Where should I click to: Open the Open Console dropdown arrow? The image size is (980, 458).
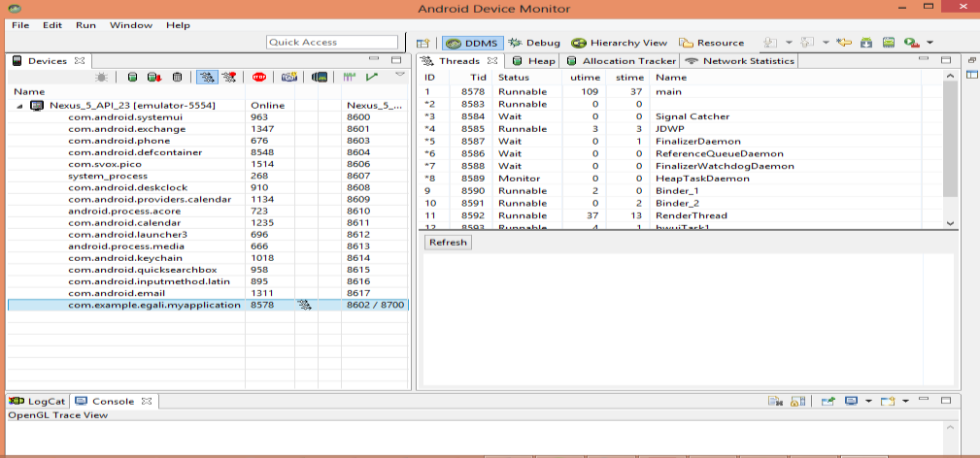pyautogui.click(x=905, y=401)
